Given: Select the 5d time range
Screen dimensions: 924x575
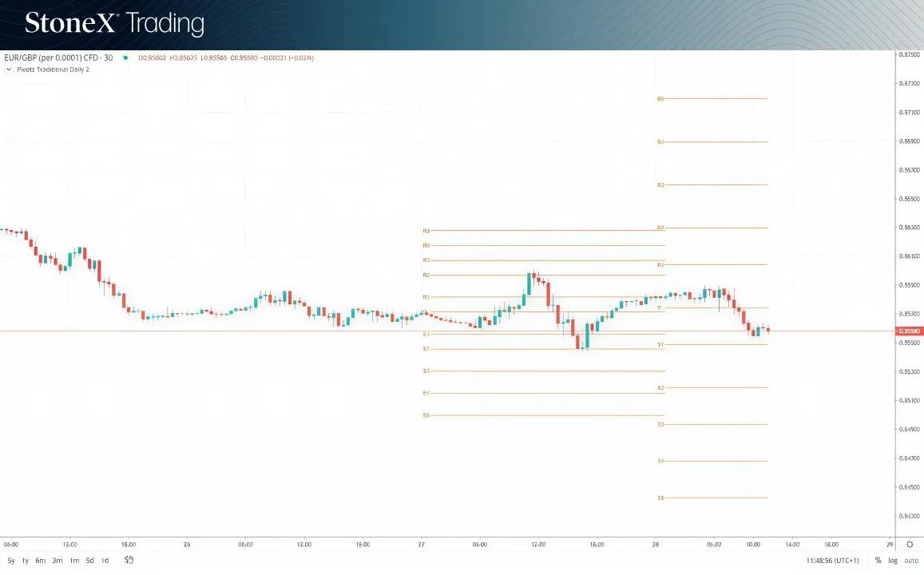Looking at the screenshot, I should pos(89,561).
